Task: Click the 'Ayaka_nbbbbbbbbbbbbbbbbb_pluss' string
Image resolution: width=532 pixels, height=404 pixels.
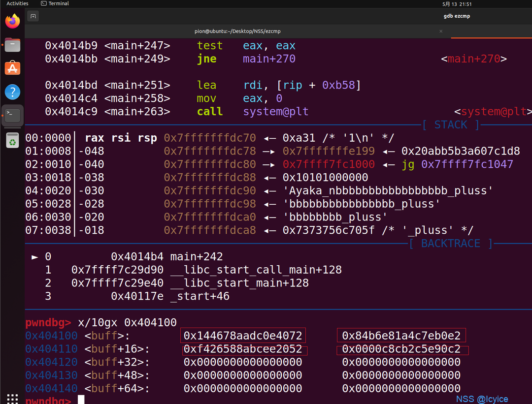Action: [x=388, y=191]
